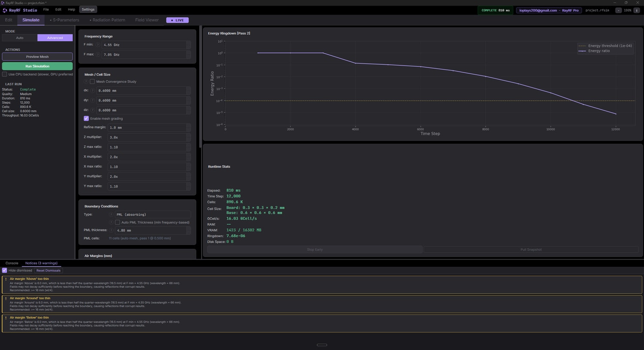
Task: Click the Pull Snapshot button
Action: [531, 250]
